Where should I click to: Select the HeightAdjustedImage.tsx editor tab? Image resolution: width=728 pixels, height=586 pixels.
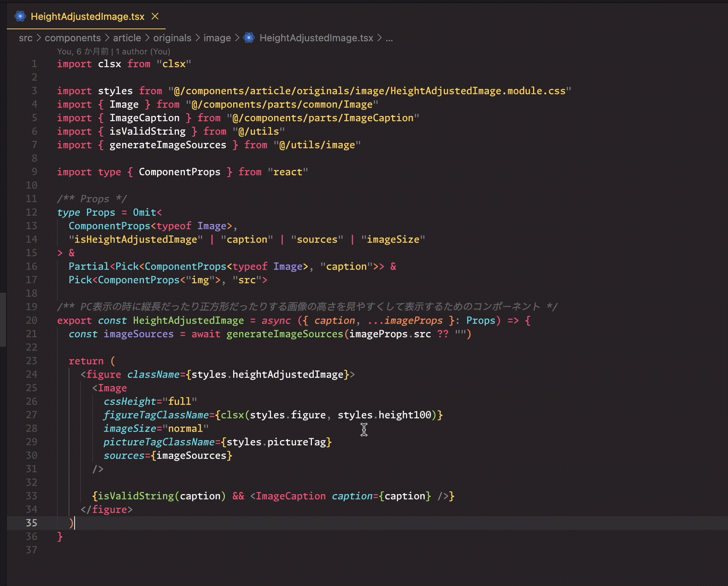click(87, 17)
